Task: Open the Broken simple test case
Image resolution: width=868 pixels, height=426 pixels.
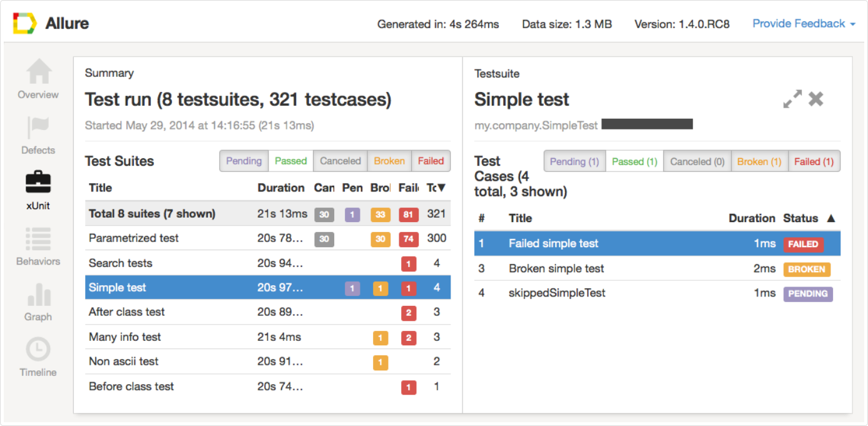Action: [x=556, y=268]
